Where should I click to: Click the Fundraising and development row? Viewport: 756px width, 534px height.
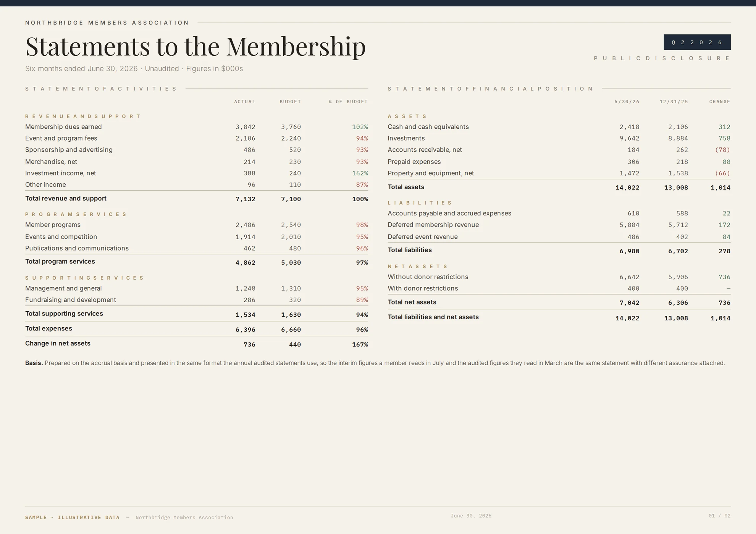pyautogui.click(x=197, y=300)
